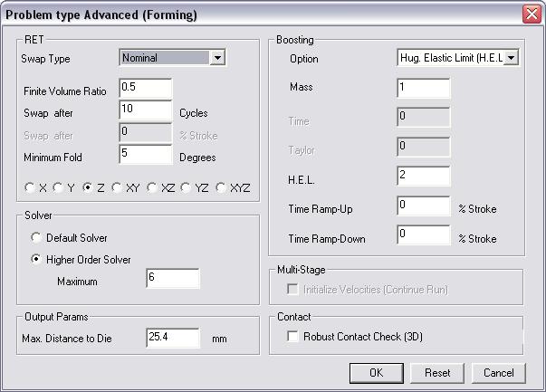Click the Max. Distance to Die label

click(x=67, y=339)
